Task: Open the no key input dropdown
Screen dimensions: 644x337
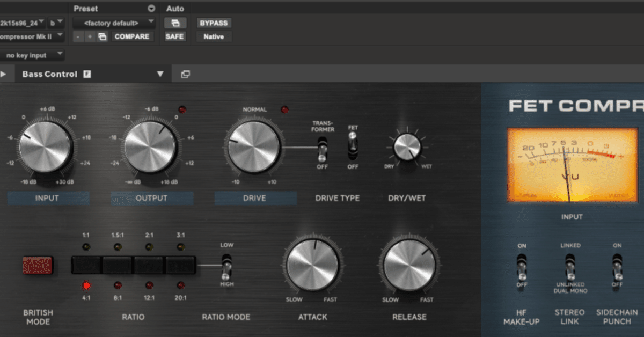Action: click(31, 55)
